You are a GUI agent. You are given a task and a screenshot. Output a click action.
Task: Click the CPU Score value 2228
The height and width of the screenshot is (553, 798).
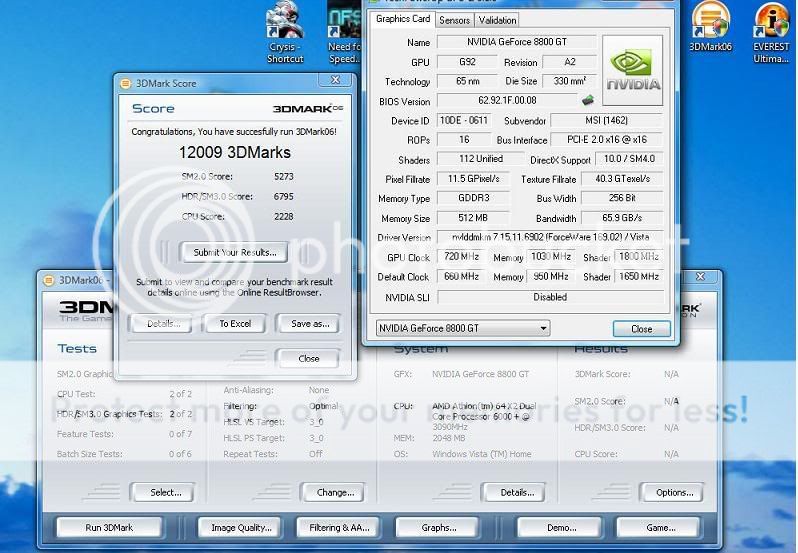pyautogui.click(x=283, y=216)
